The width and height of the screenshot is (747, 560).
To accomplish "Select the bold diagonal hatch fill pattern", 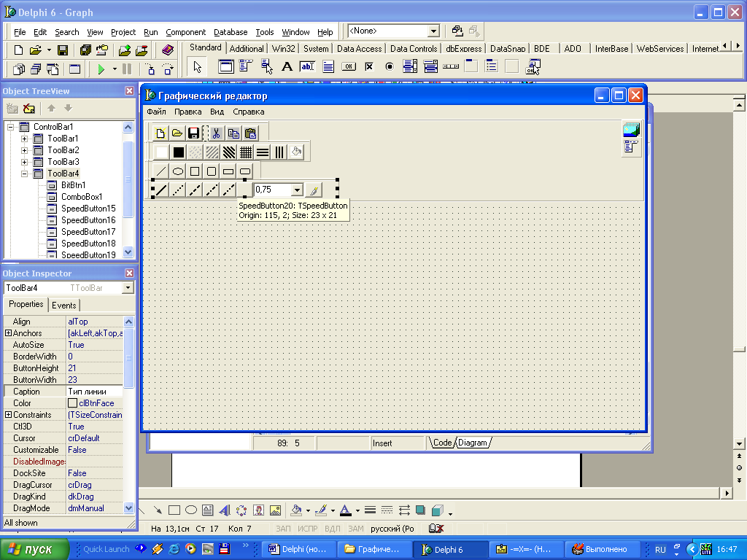I will click(229, 152).
